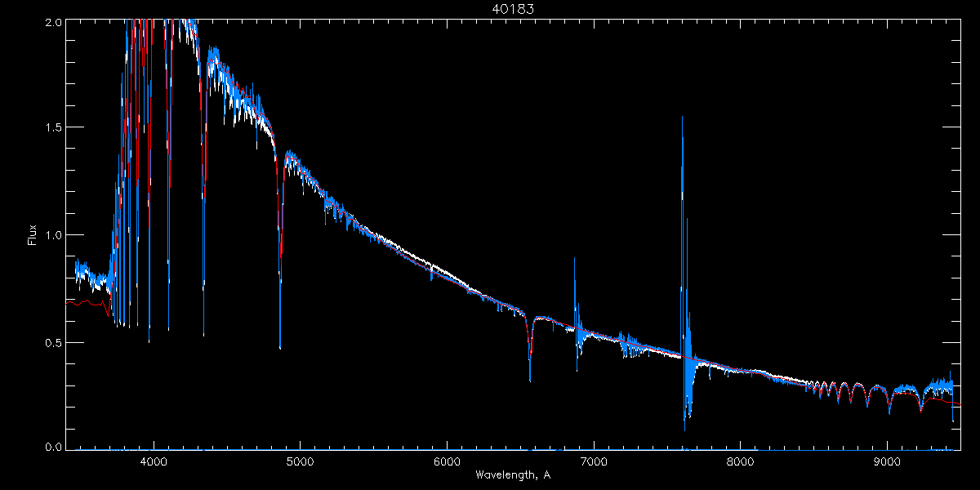Click the 1.5 flux tick label
Image resolution: width=980 pixels, height=490 pixels.
point(51,128)
